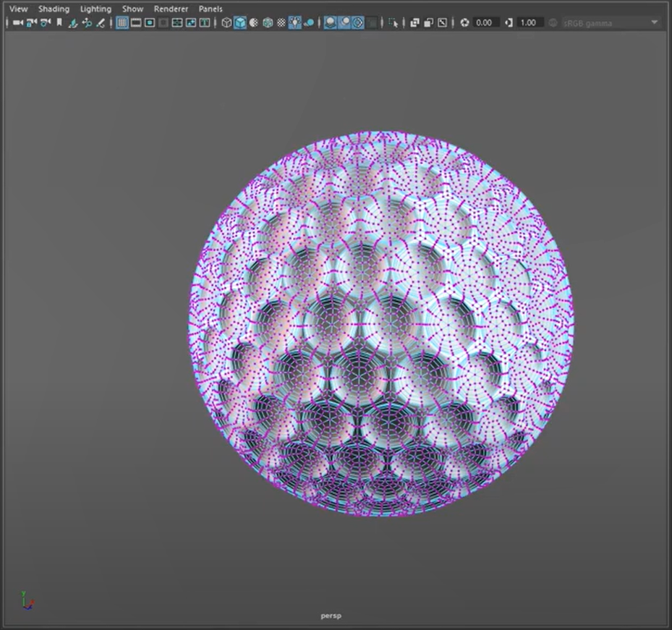672x630 pixels.
Task: Click the Isolate Select icon
Action: click(x=393, y=23)
